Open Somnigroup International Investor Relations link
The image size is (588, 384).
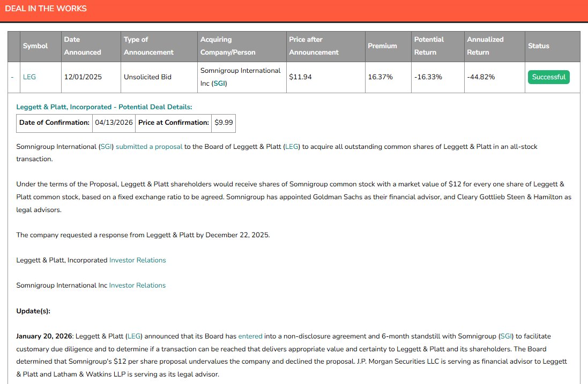point(137,285)
